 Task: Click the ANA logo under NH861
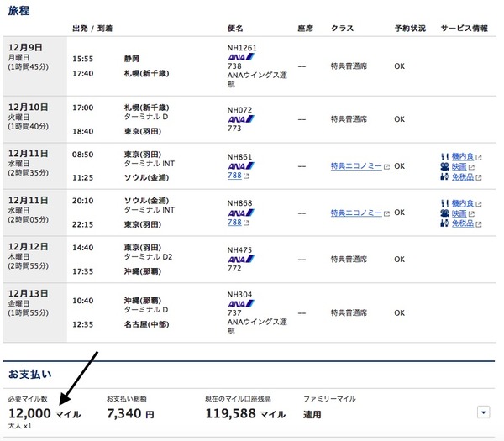coord(241,166)
